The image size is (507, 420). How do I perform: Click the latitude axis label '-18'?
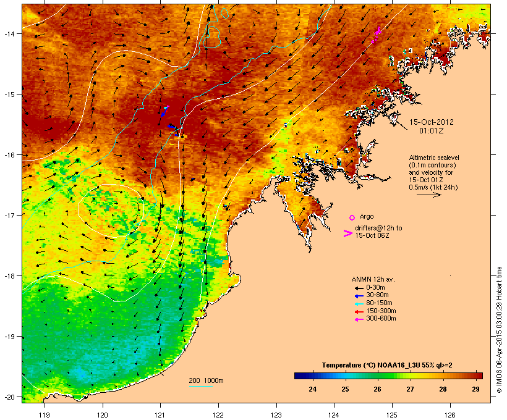[9, 276]
